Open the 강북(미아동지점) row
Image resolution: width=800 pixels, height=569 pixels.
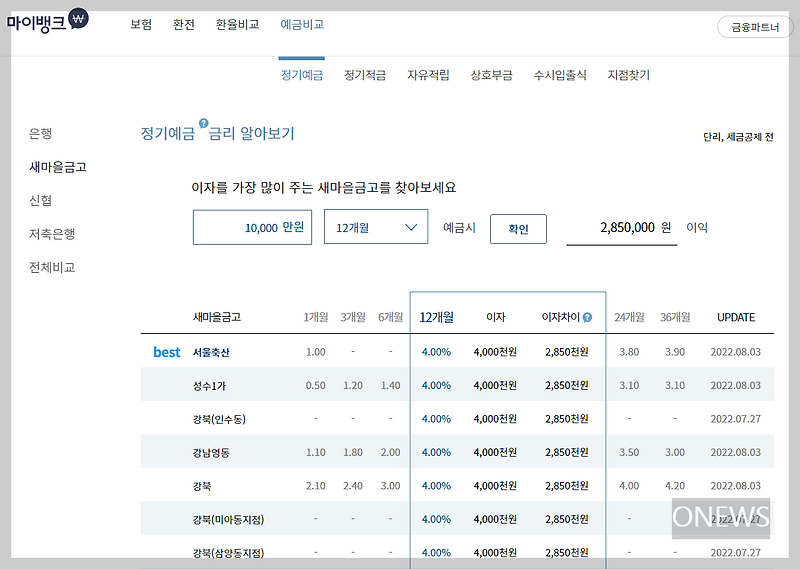[x=457, y=519]
